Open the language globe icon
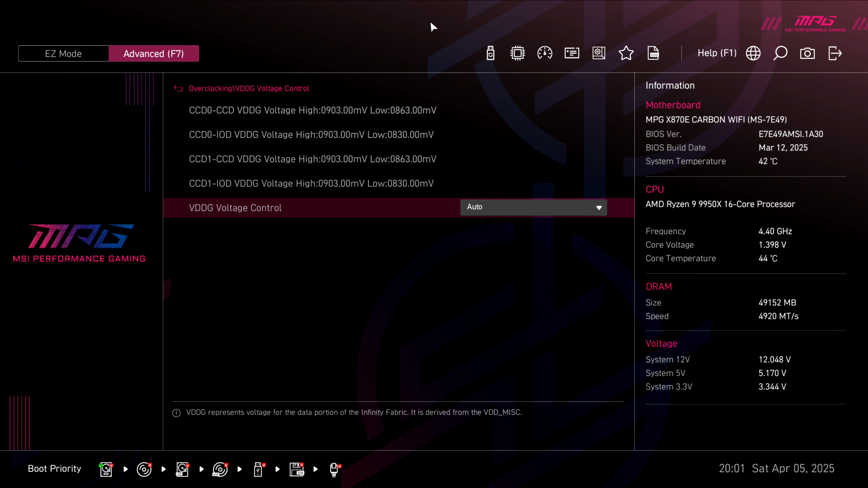The image size is (868, 488). coord(753,53)
